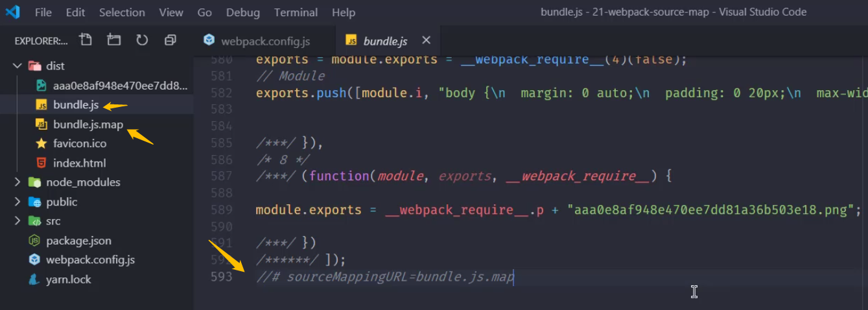Click line number 587 in the gutter
The height and width of the screenshot is (310, 868).
[221, 176]
